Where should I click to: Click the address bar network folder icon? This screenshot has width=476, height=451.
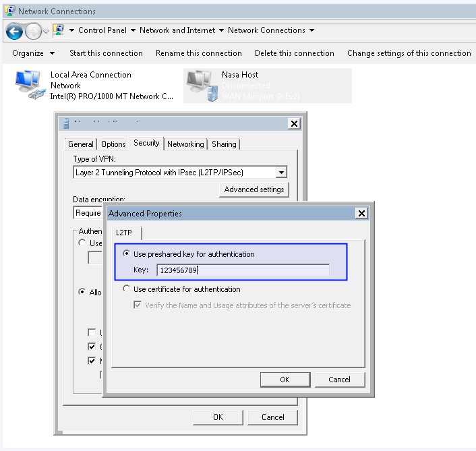click(x=59, y=30)
